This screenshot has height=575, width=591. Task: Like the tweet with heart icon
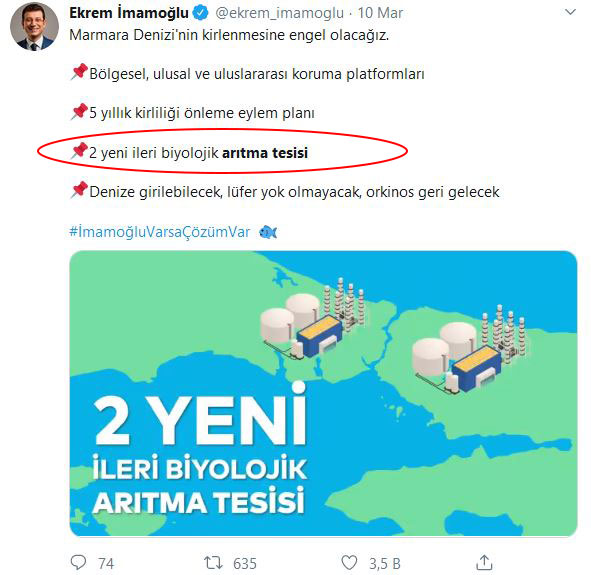[x=349, y=563]
